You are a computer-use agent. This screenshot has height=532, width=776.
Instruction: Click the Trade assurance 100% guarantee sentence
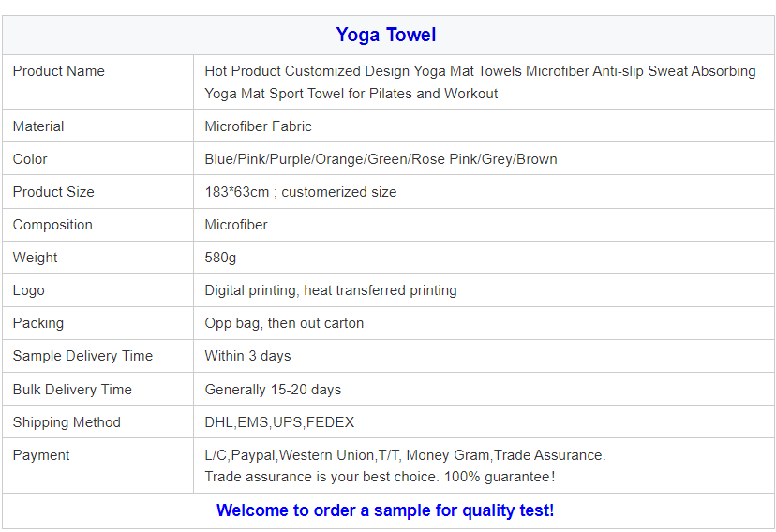click(380, 477)
